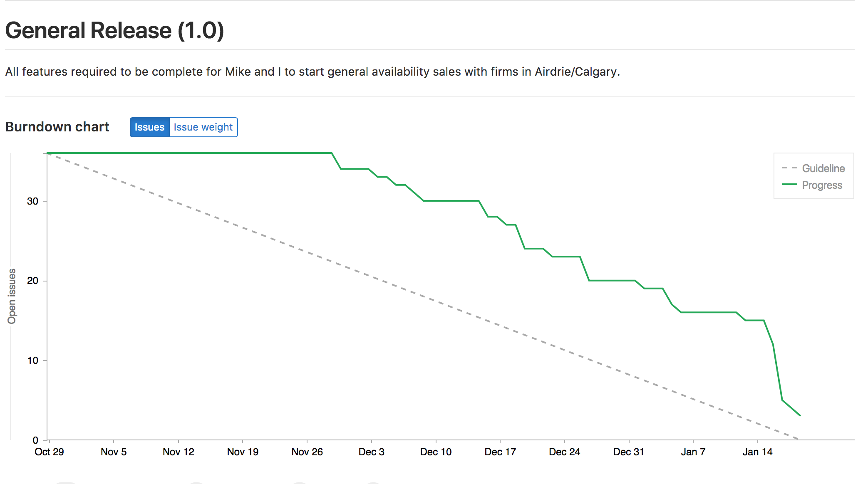The height and width of the screenshot is (484, 868).
Task: Click the milestone description text
Action: (312, 72)
